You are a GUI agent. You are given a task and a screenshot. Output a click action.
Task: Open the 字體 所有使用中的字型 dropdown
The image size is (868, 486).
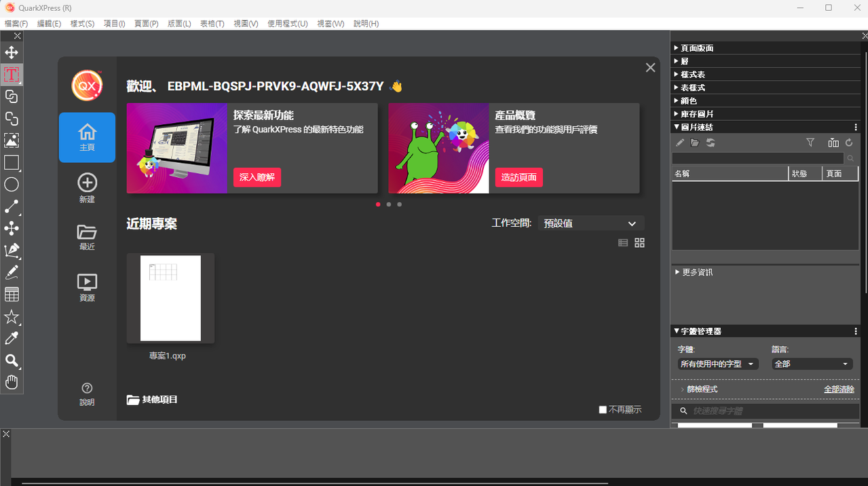(x=718, y=364)
